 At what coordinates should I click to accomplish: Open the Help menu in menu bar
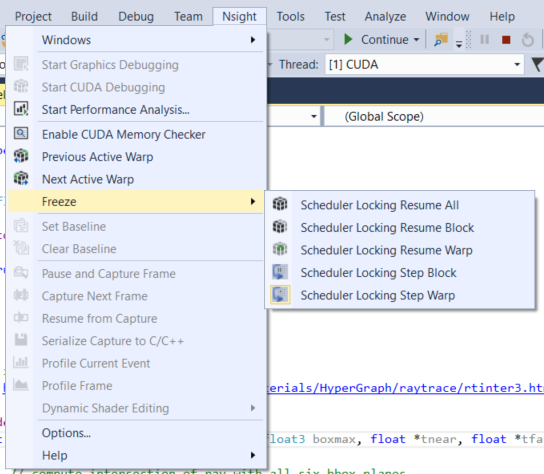502,16
